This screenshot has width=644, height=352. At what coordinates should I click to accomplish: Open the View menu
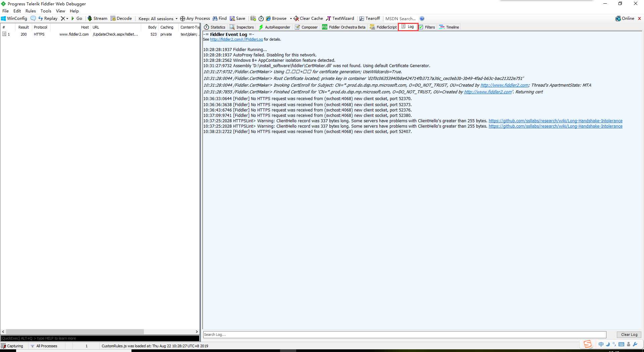(60, 11)
